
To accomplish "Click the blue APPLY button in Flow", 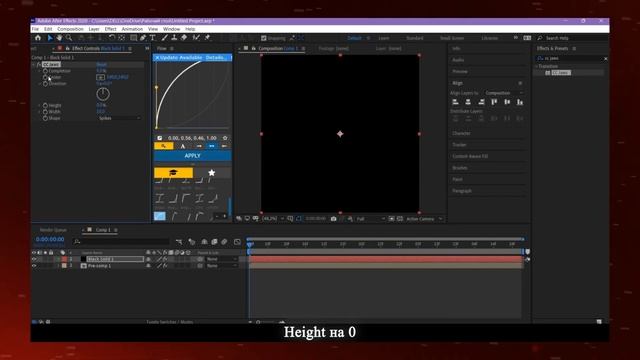I will click(193, 156).
